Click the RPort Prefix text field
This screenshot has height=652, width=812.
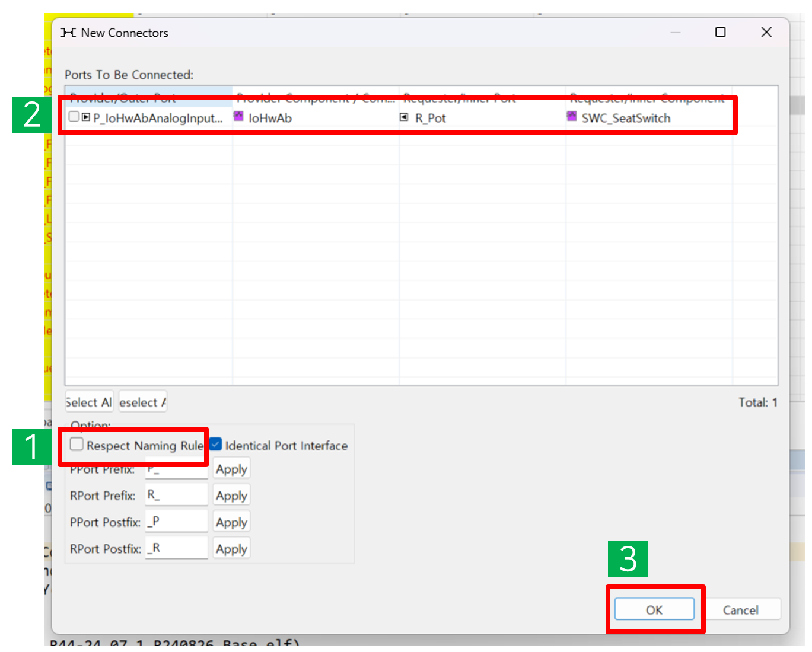point(176,495)
